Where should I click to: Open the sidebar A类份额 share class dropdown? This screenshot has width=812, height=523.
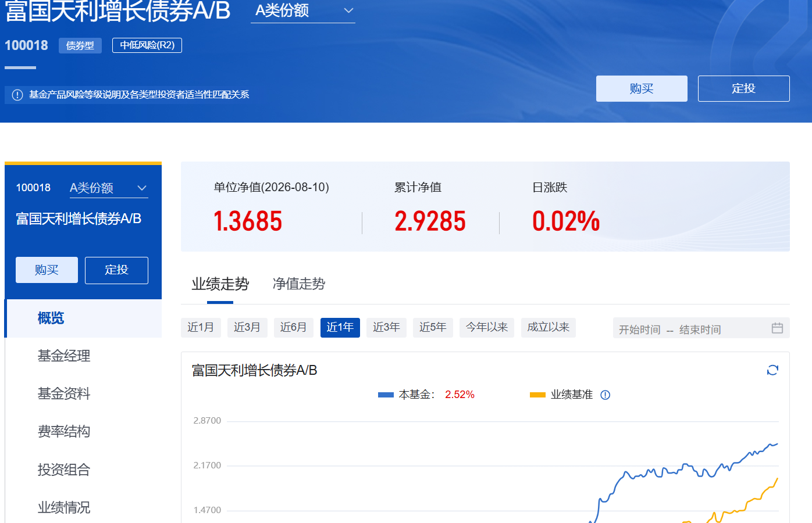(x=109, y=188)
